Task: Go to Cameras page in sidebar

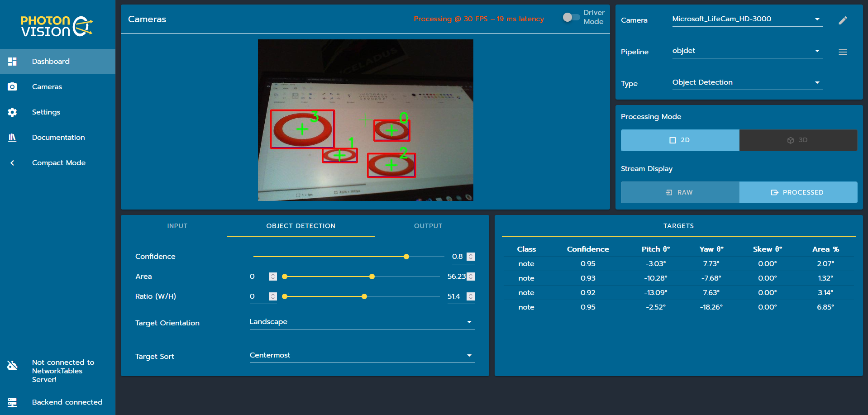Action: pyautogui.click(x=57, y=87)
